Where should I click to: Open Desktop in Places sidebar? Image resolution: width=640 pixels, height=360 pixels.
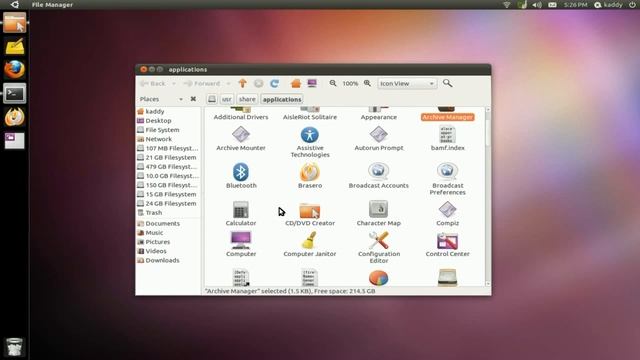point(168,121)
